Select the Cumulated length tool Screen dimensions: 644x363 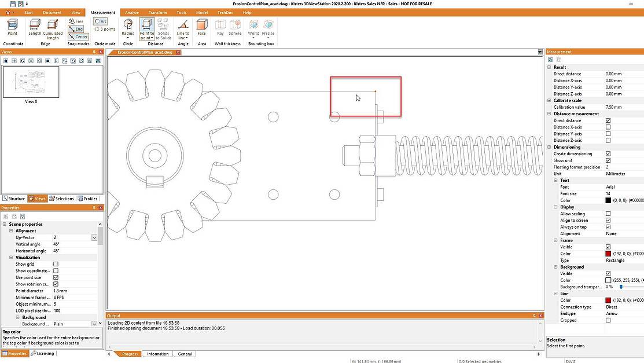(53, 29)
